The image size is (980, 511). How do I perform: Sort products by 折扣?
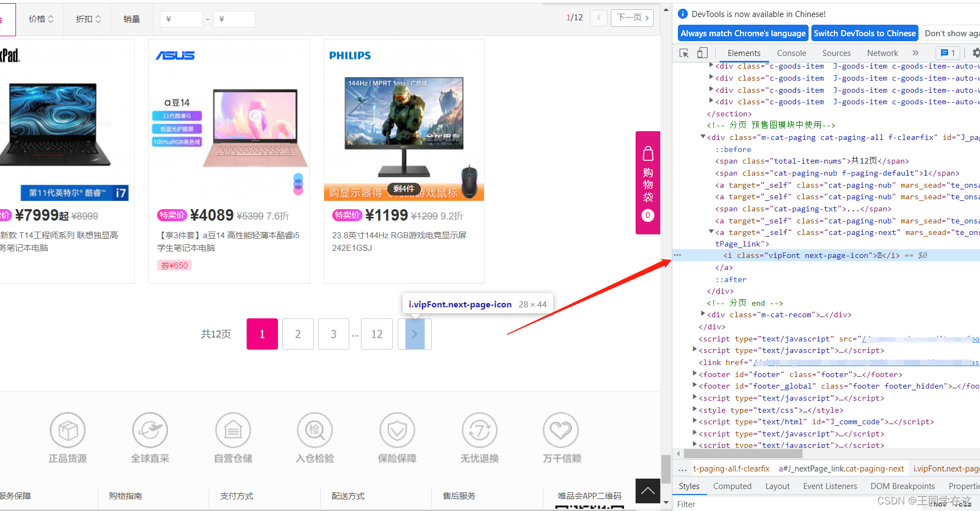click(x=88, y=19)
